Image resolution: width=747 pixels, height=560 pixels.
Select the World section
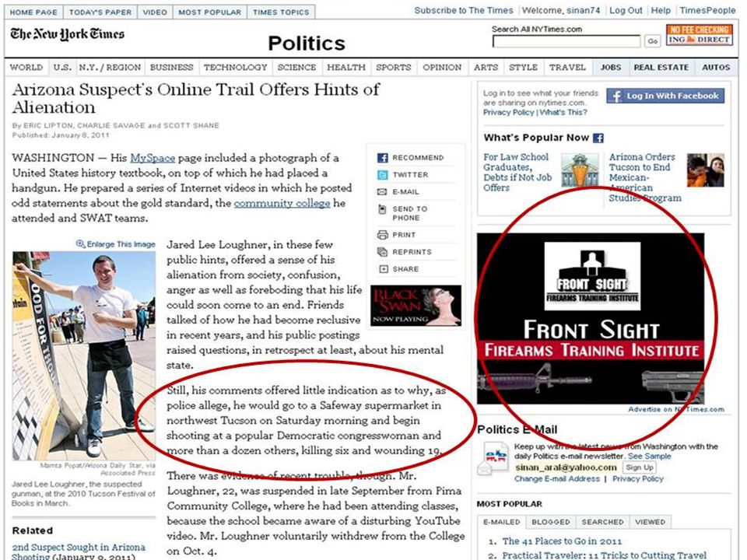point(26,67)
